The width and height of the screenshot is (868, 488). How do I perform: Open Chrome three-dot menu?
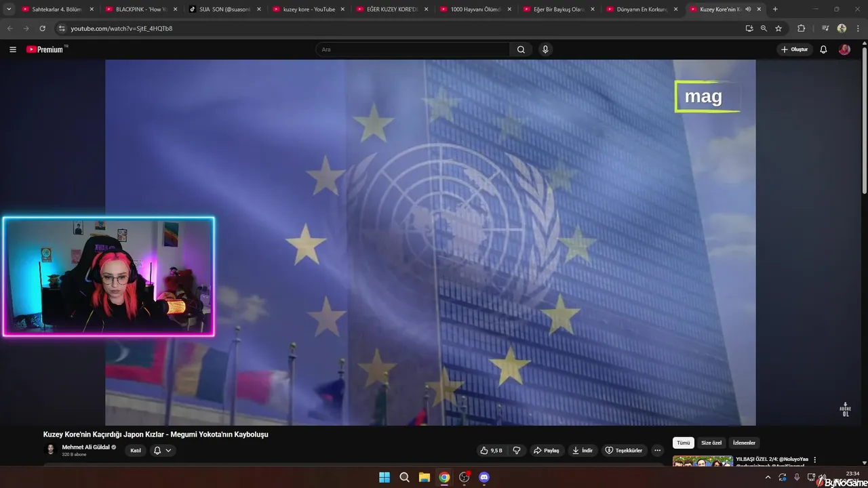pyautogui.click(x=858, y=28)
